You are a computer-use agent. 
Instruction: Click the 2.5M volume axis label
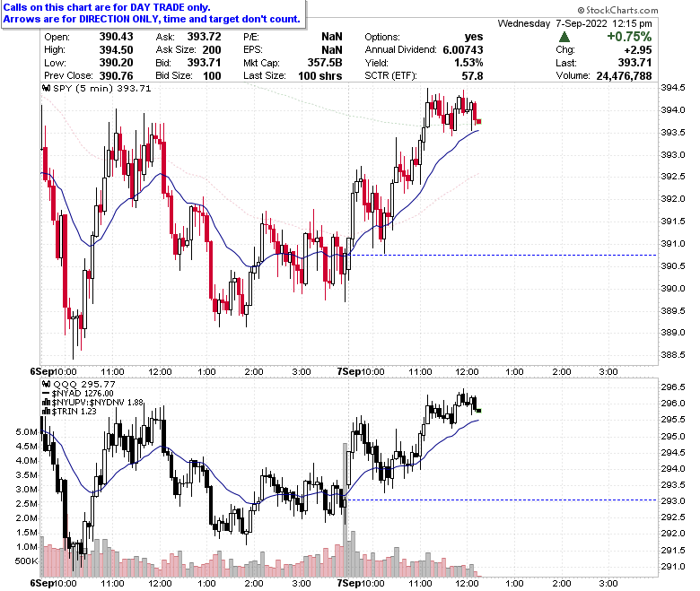point(26,504)
